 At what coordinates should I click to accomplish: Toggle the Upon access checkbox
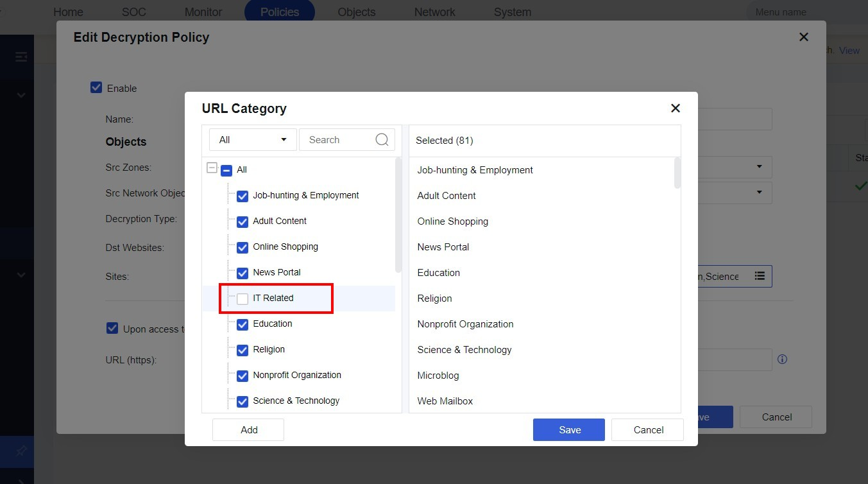[112, 328]
